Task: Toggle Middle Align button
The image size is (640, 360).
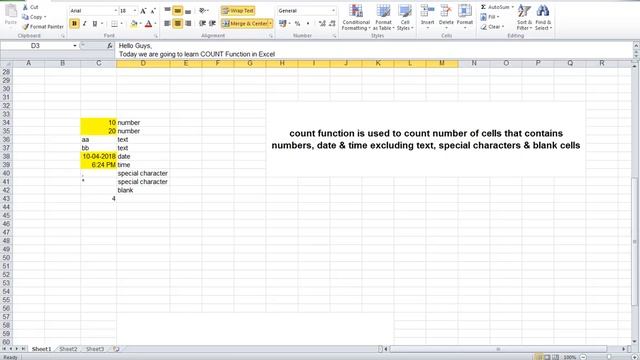Action: (178, 11)
